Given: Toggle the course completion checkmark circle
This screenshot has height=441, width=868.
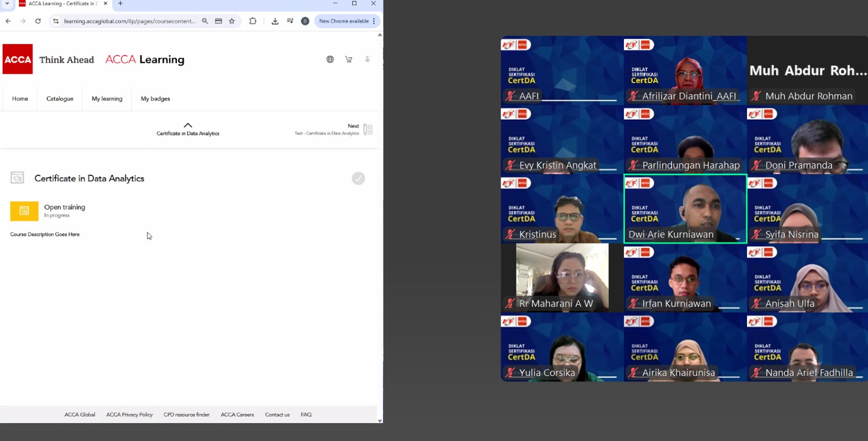Looking at the screenshot, I should click(358, 178).
